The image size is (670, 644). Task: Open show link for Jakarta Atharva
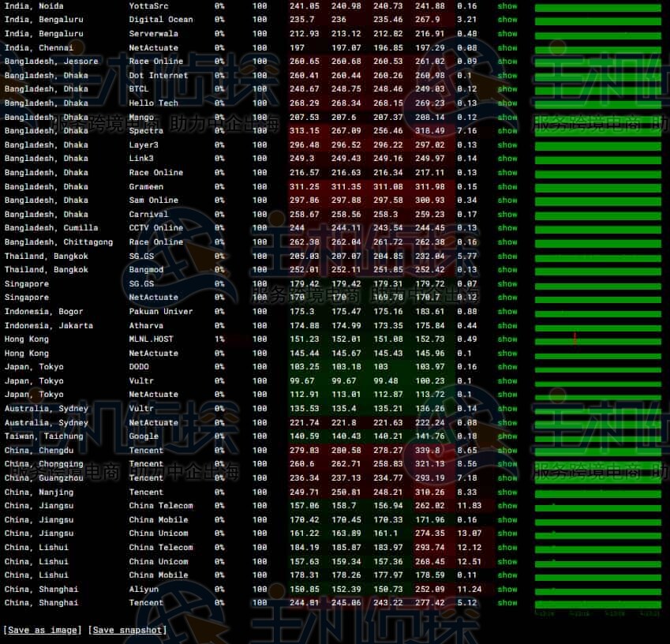507,326
